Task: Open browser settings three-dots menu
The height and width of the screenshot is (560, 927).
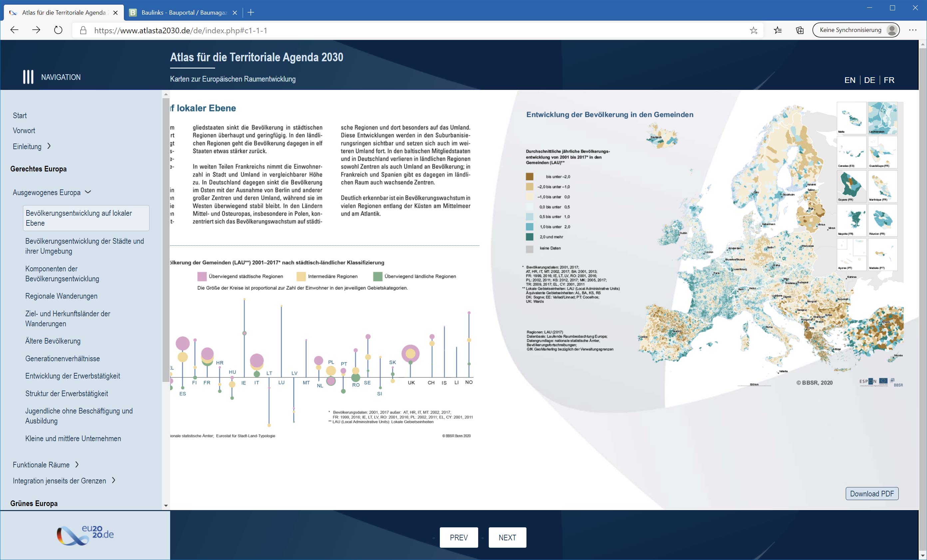Action: [913, 30]
